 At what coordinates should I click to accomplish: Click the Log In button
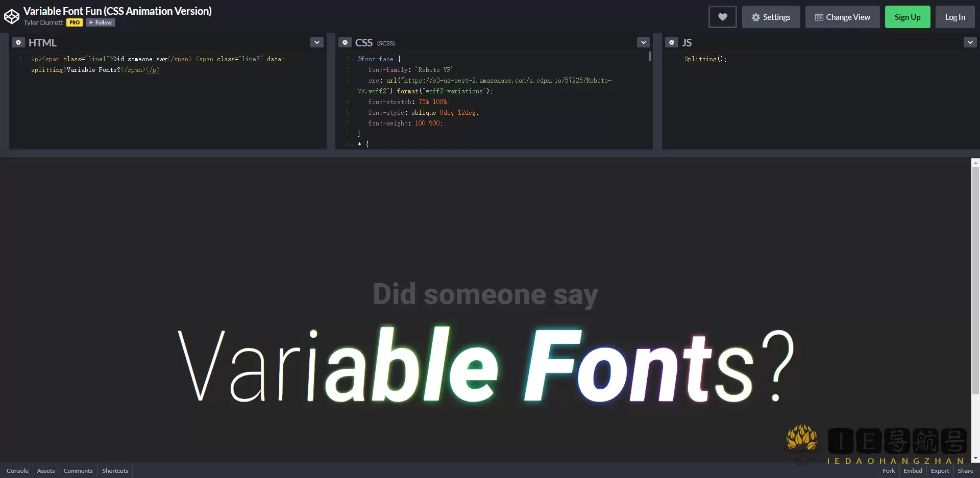click(x=955, y=17)
